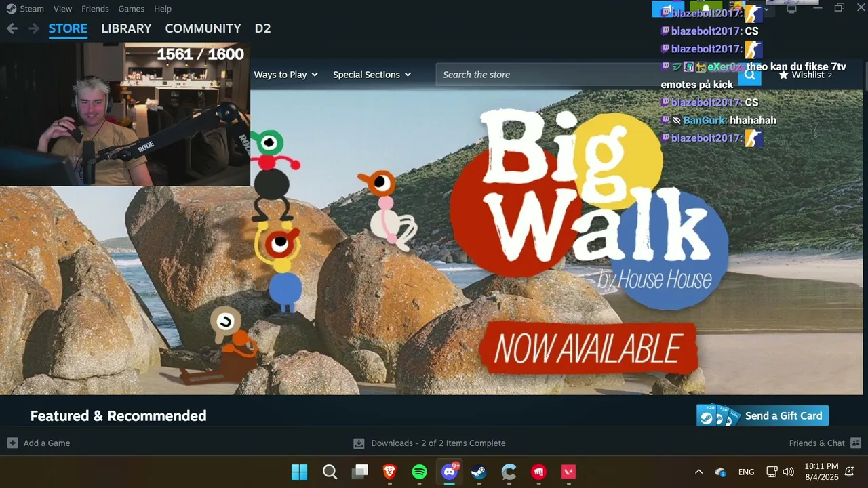This screenshot has width=868, height=488.
Task: Open Windows taskbar Search
Action: click(330, 472)
